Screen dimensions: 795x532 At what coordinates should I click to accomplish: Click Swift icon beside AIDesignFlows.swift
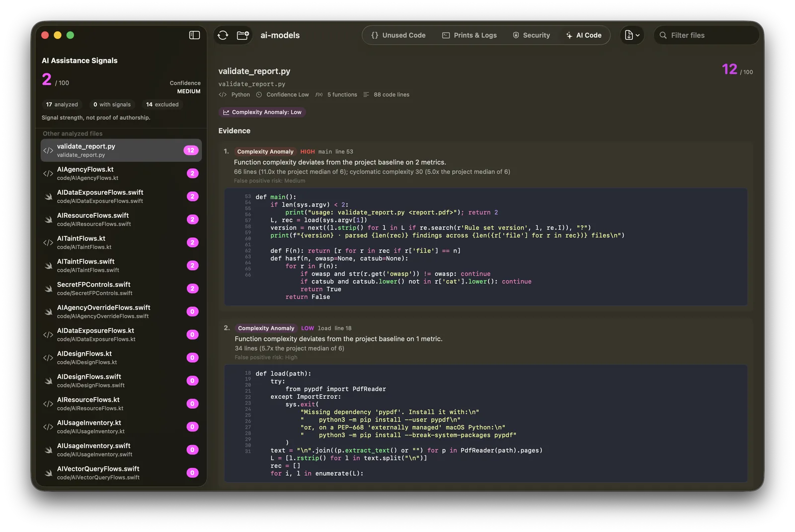(48, 381)
